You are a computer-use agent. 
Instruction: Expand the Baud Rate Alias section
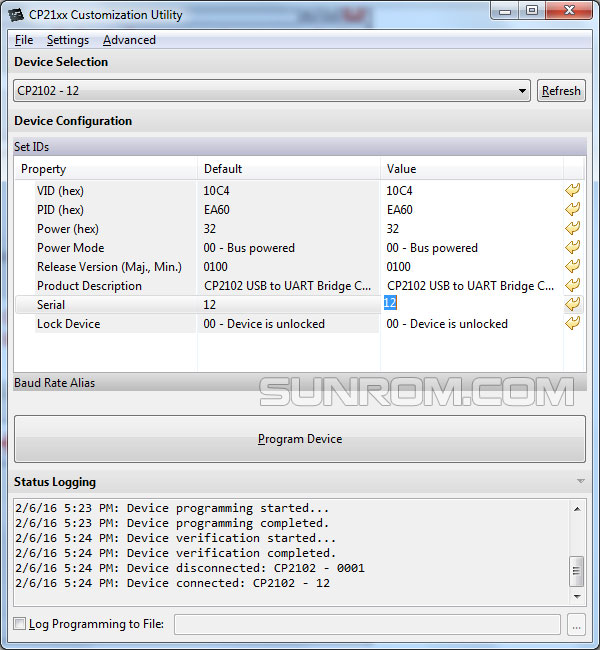click(x=300, y=383)
